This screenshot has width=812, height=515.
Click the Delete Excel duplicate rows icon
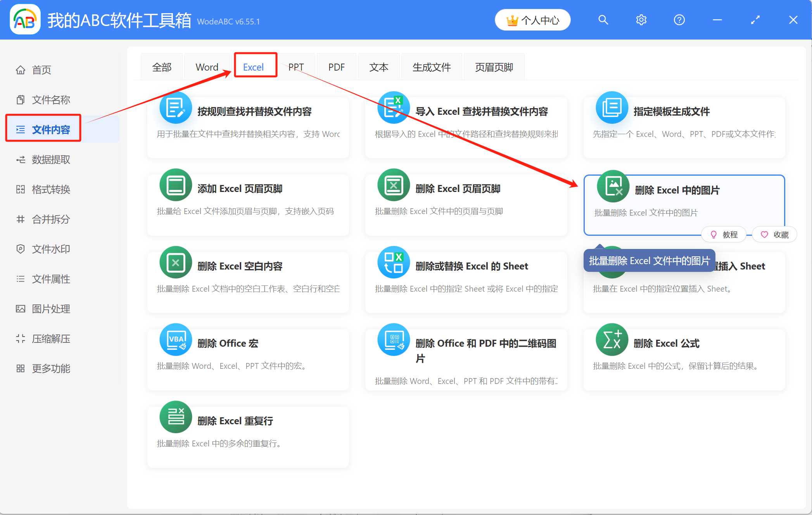tap(176, 417)
